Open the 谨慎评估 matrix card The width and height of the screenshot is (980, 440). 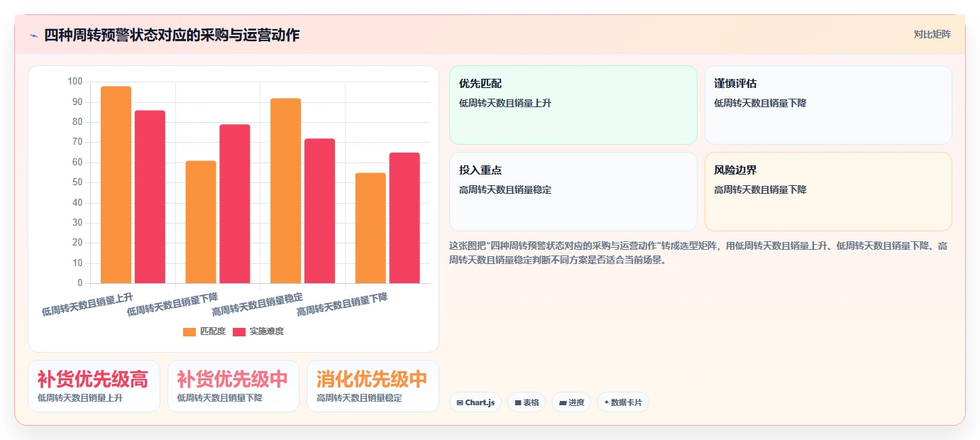click(x=828, y=105)
